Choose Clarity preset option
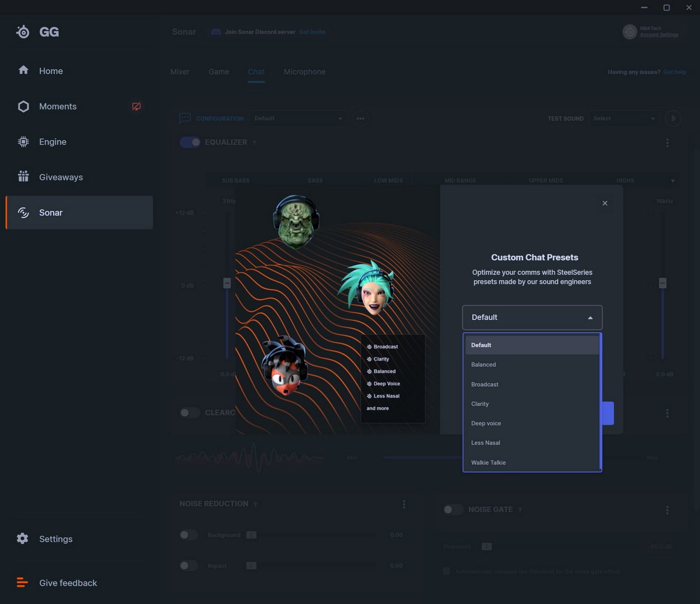Screen dimensions: 700x604 [532, 404]
